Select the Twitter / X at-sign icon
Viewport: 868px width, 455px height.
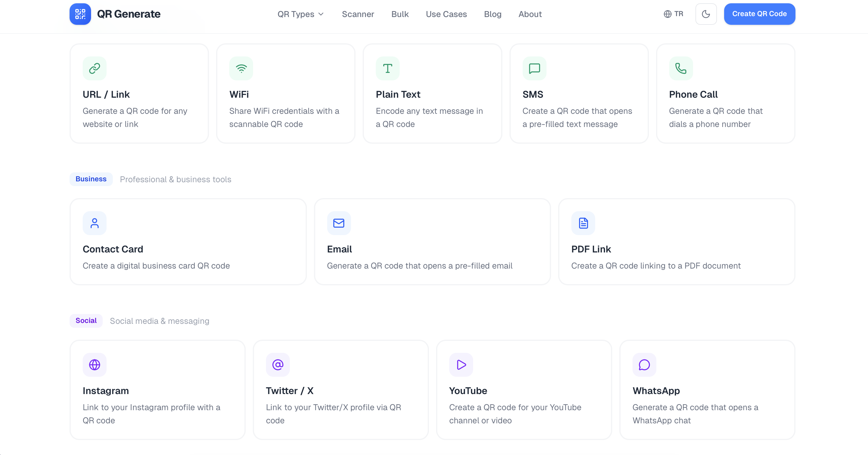278,364
